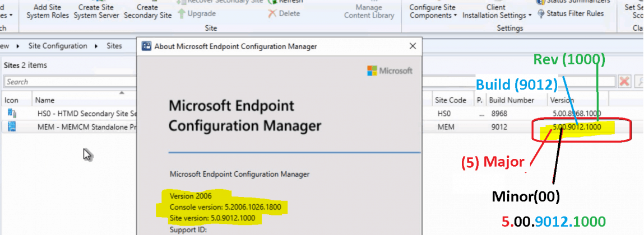Click the About dialog title bar icon
The width and height of the screenshot is (644, 235).
coord(146,46)
